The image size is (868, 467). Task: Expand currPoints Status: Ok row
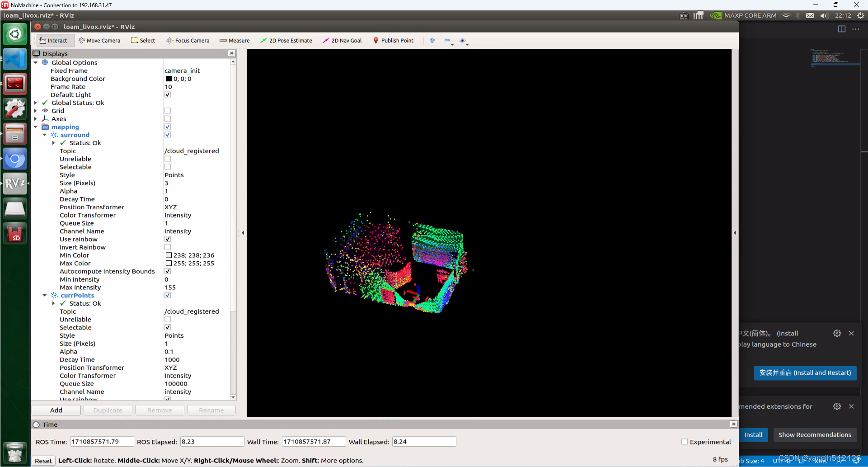(x=54, y=303)
